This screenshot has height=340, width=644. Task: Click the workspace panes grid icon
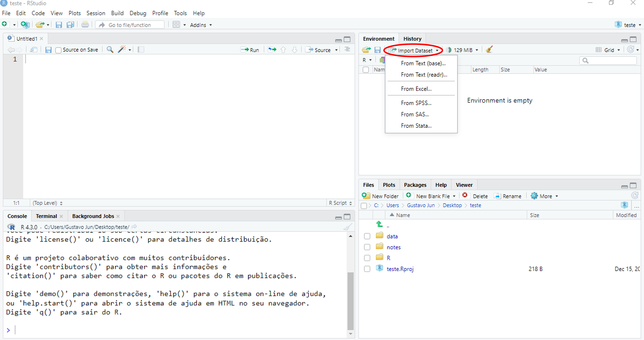point(176,25)
